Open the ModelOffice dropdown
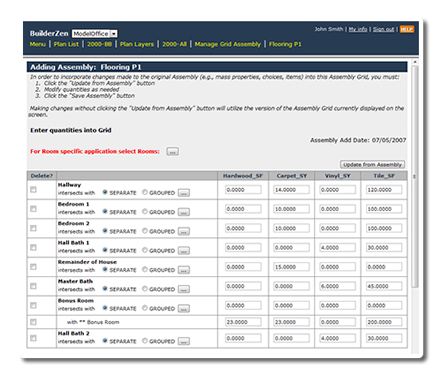The width and height of the screenshot is (441, 375). click(x=95, y=34)
